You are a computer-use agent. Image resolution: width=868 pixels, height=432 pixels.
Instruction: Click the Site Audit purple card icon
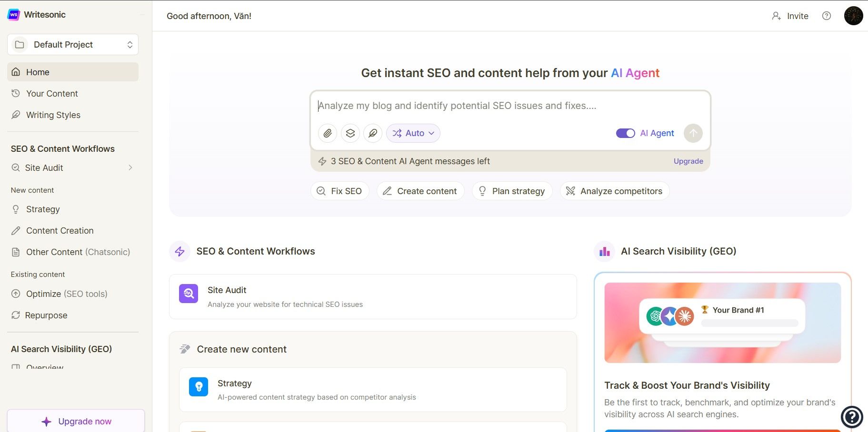pyautogui.click(x=189, y=294)
